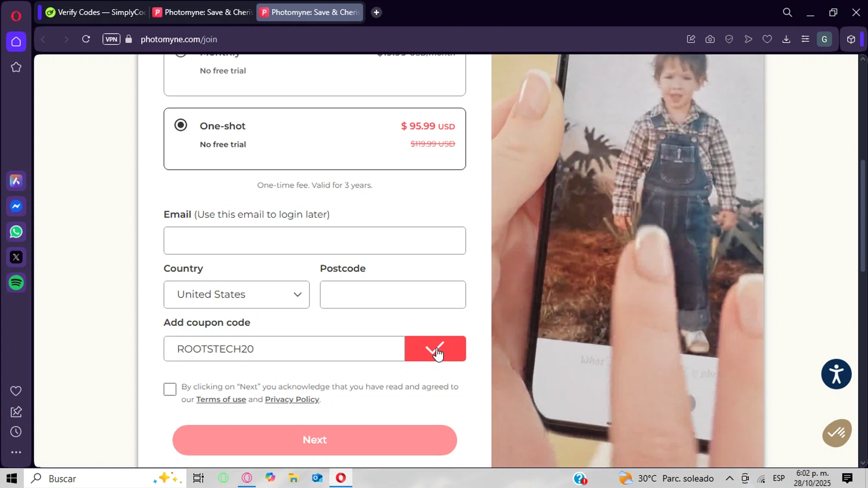Image resolution: width=868 pixels, height=488 pixels.
Task: Open the accessibility widget button
Action: pos(836,374)
